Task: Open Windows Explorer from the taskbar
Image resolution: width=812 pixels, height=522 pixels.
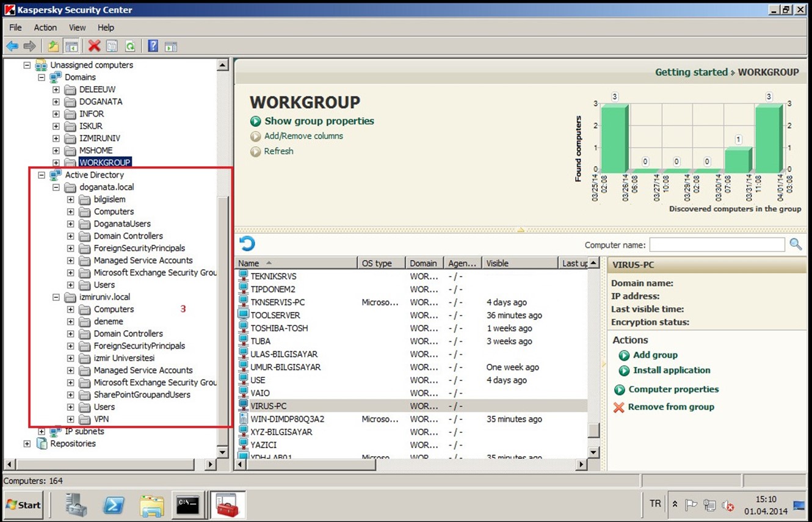Action: (x=151, y=505)
